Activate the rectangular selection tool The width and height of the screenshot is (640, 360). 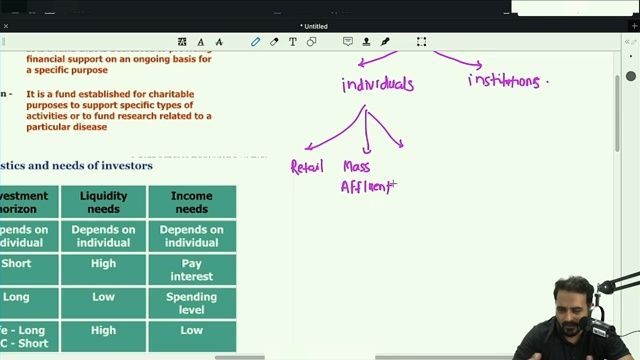422,42
